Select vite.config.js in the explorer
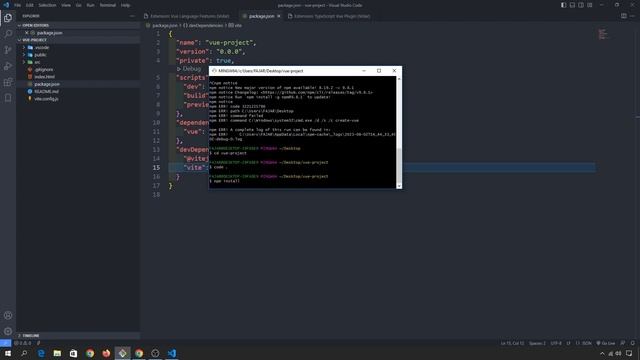This screenshot has height=360, width=640. [46, 99]
